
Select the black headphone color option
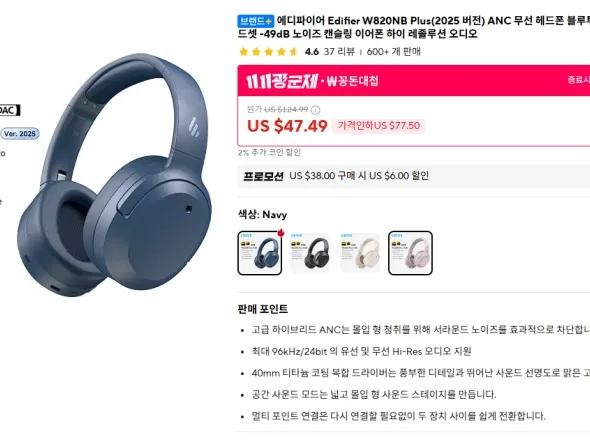[x=310, y=253]
